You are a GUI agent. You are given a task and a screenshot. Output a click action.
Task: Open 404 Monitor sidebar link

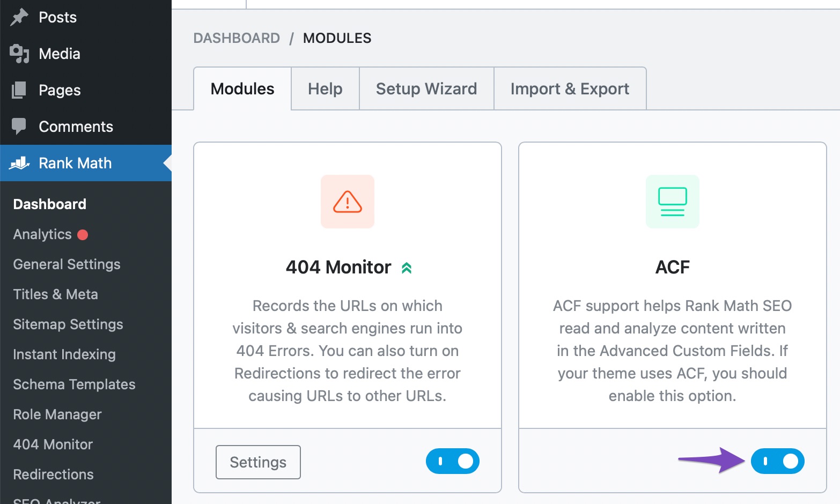[x=53, y=444]
